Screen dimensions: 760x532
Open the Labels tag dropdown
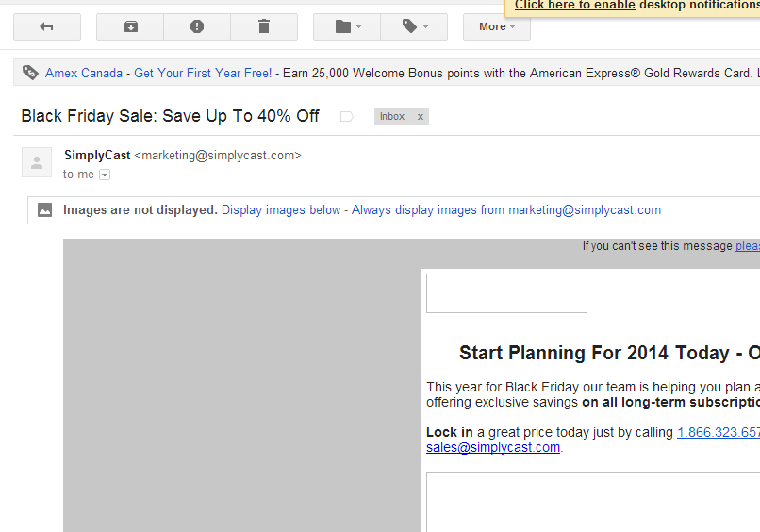[414, 26]
